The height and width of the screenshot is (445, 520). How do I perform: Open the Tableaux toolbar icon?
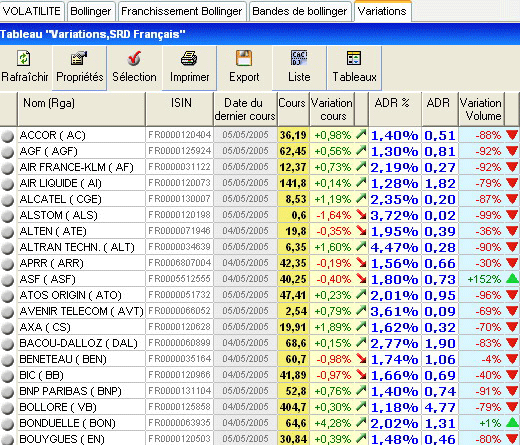pyautogui.click(x=354, y=58)
